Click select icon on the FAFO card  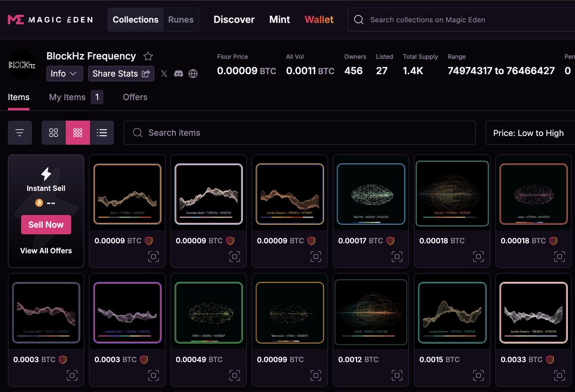tap(235, 375)
